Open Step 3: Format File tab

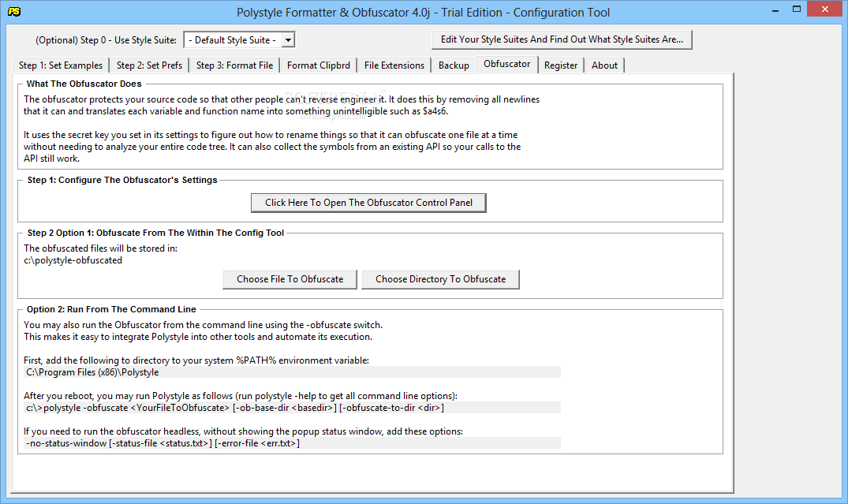(234, 65)
